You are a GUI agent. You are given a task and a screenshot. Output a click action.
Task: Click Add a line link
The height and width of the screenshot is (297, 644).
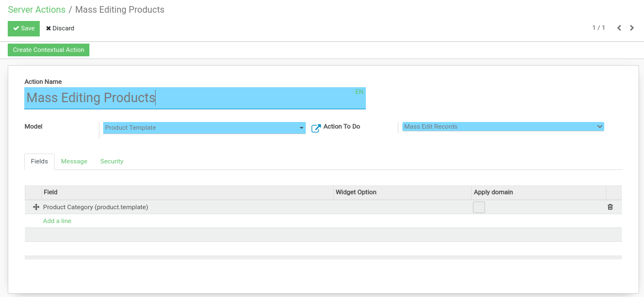point(57,221)
